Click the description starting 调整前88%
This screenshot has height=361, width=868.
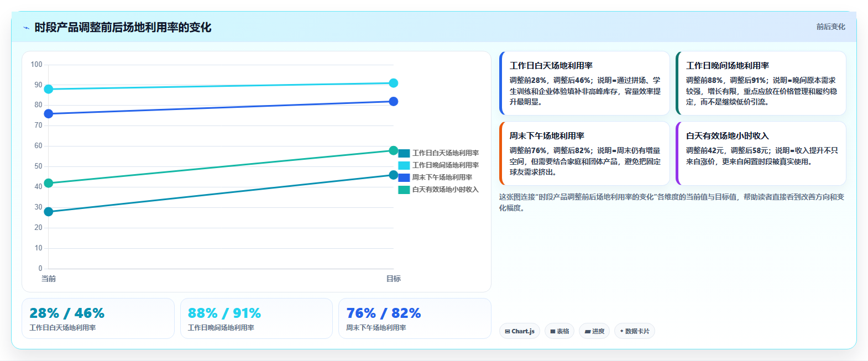point(761,91)
